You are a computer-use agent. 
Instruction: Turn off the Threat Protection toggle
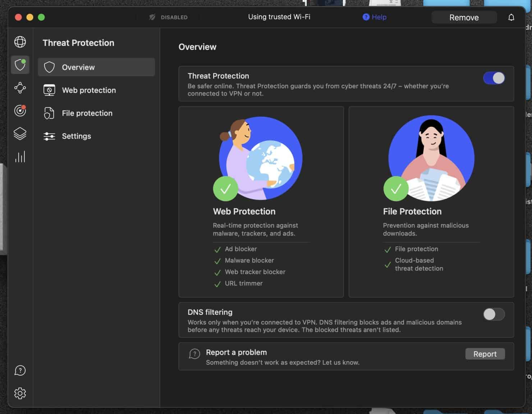[494, 78]
